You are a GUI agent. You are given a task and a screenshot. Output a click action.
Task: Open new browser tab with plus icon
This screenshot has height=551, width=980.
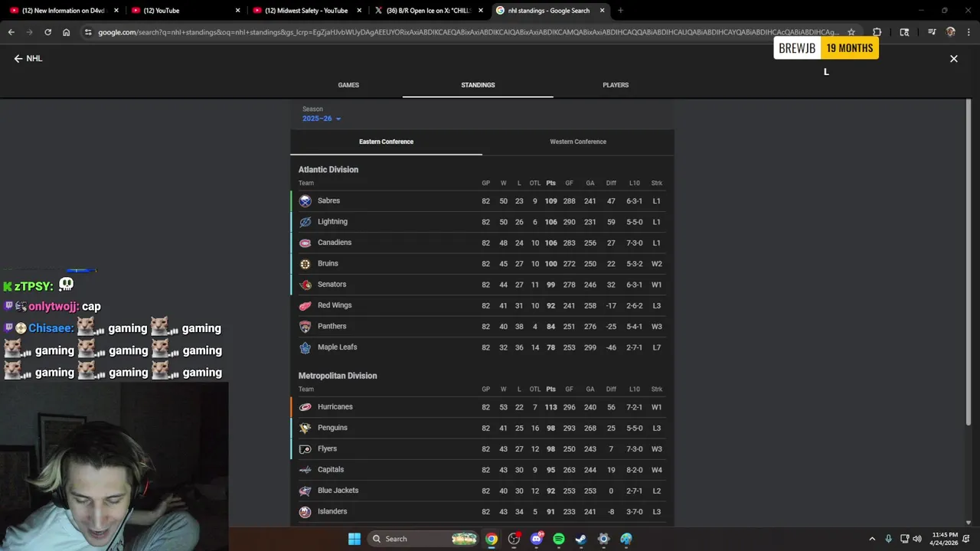click(620, 11)
